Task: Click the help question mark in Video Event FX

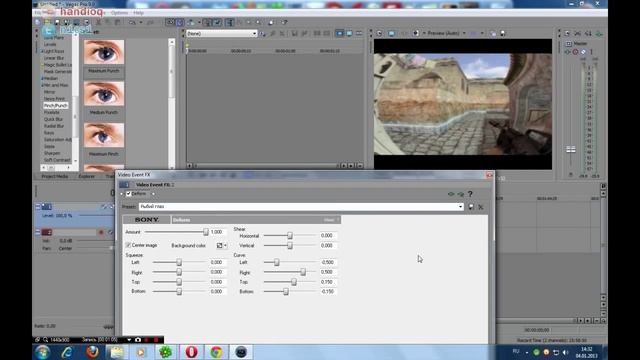Action: tap(470, 194)
